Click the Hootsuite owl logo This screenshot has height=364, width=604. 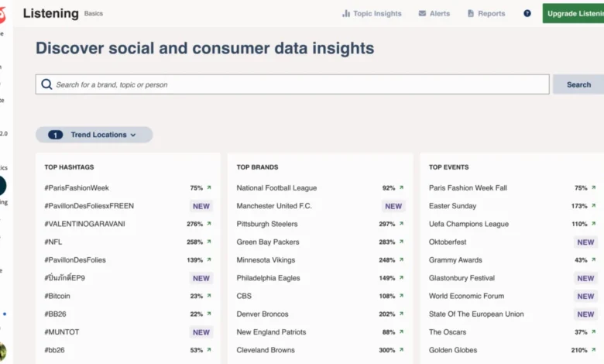click(2, 13)
